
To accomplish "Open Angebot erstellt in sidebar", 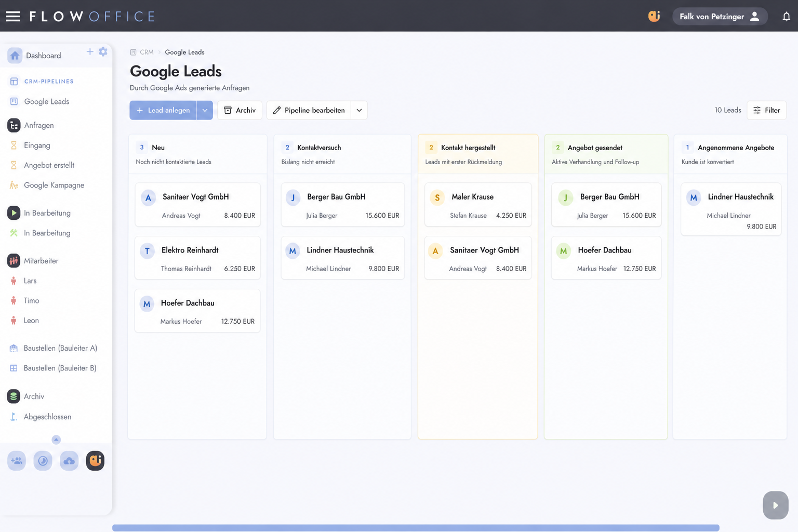I will click(x=49, y=165).
